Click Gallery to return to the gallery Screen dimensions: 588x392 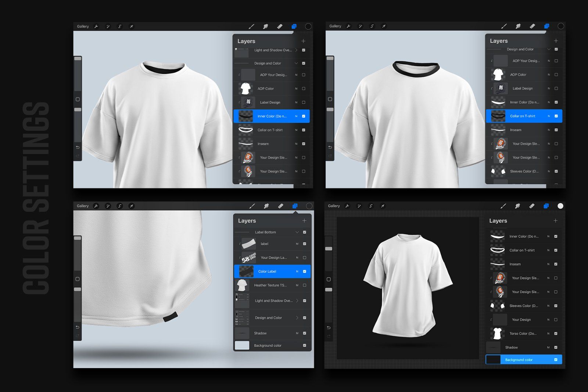coord(83,26)
